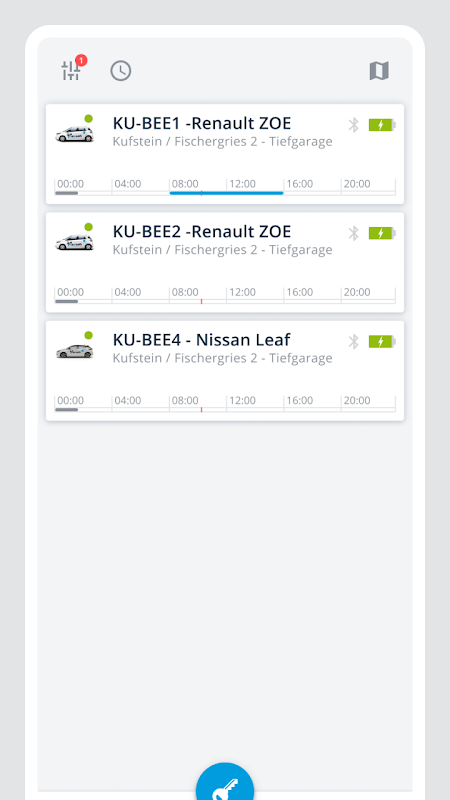Viewport: 450px width, 800px height.
Task: Click battery charging icon on KU-BEE1
Action: (382, 125)
